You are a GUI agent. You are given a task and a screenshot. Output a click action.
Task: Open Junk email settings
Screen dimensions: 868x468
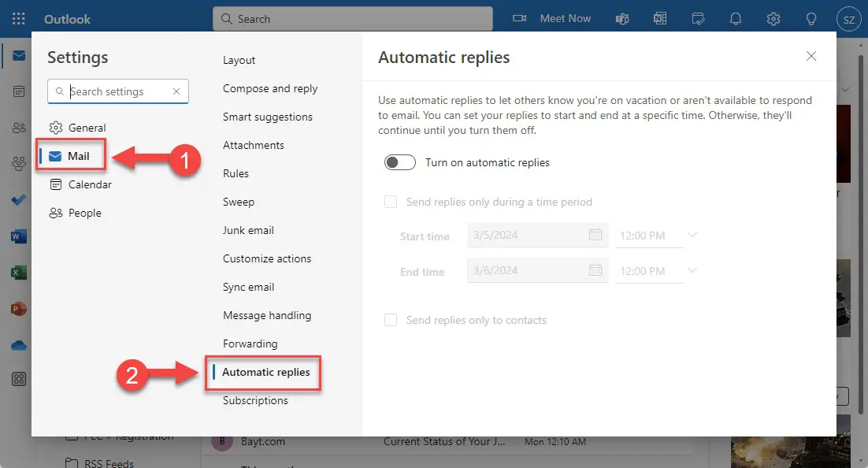(248, 230)
